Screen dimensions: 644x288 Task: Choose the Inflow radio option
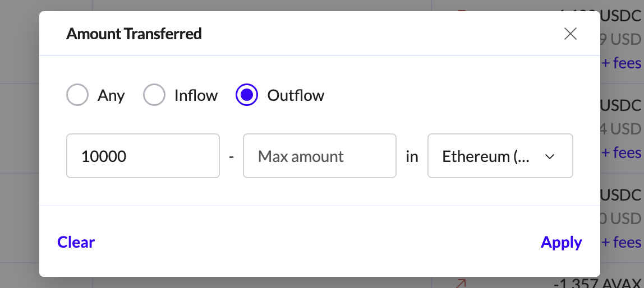point(154,95)
